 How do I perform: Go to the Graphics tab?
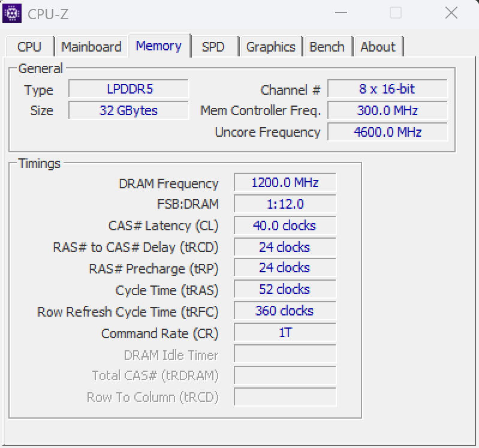tap(270, 47)
